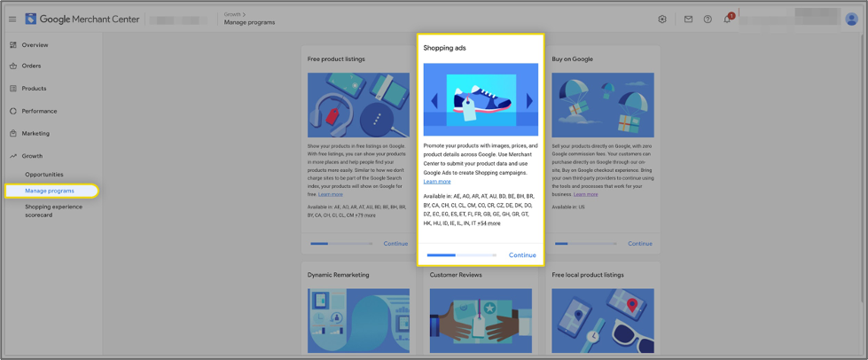
Task: Click the Free product listings progress bar
Action: pyautogui.click(x=341, y=244)
